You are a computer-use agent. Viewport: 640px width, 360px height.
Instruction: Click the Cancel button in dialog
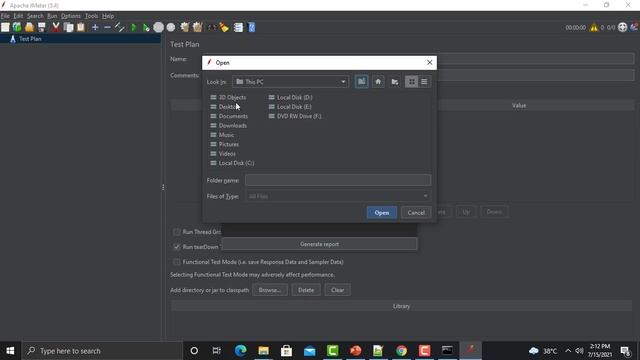tap(416, 213)
